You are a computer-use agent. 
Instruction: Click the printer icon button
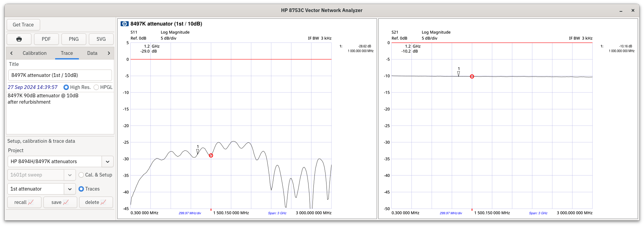pyautogui.click(x=19, y=39)
